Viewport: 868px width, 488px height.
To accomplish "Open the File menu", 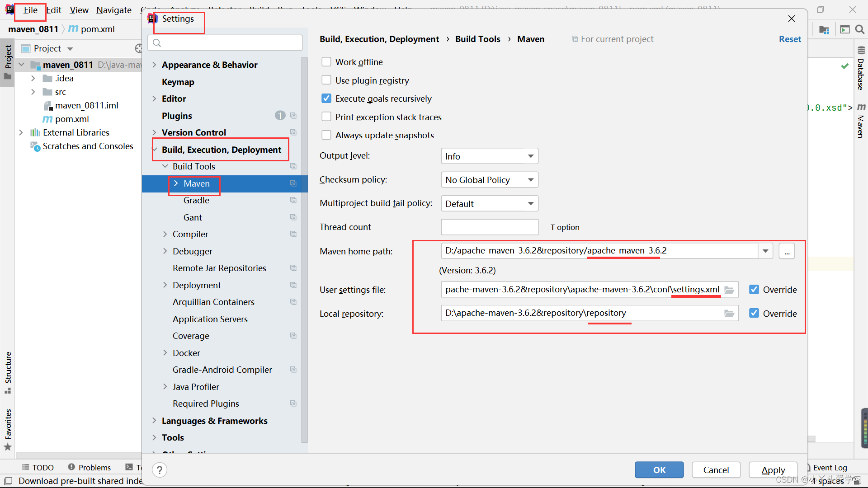I will (x=30, y=10).
